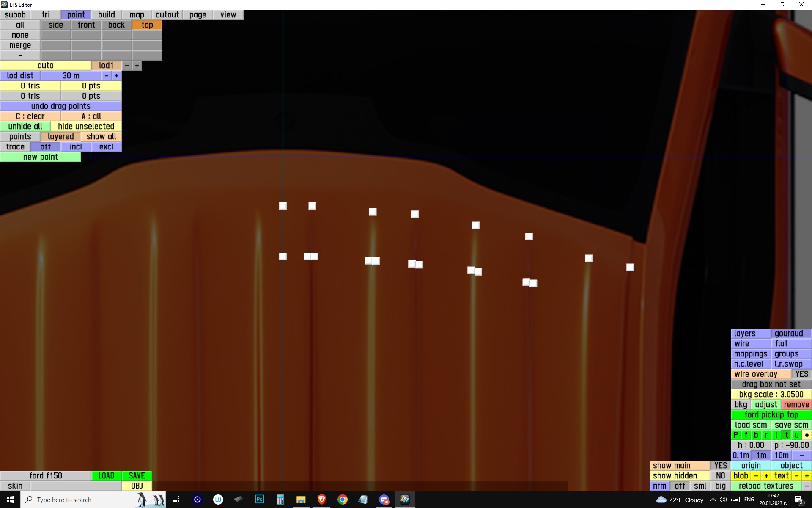
Task: Set trace mode to incl
Action: 76,146
